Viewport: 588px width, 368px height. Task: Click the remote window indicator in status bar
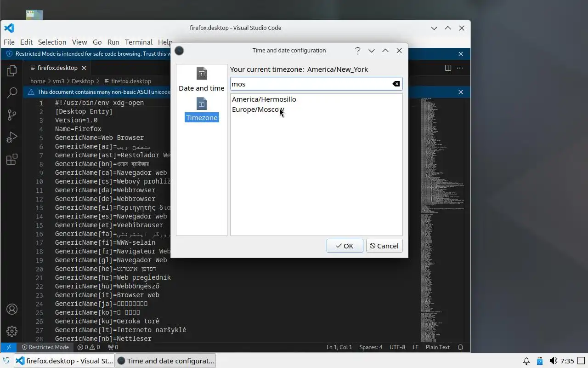coord(8,347)
